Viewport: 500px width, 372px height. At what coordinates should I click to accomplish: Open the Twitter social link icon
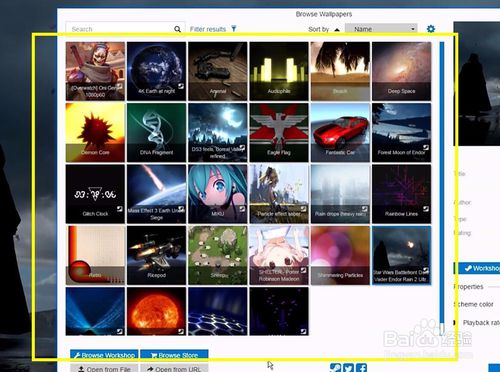pyautogui.click(x=348, y=368)
